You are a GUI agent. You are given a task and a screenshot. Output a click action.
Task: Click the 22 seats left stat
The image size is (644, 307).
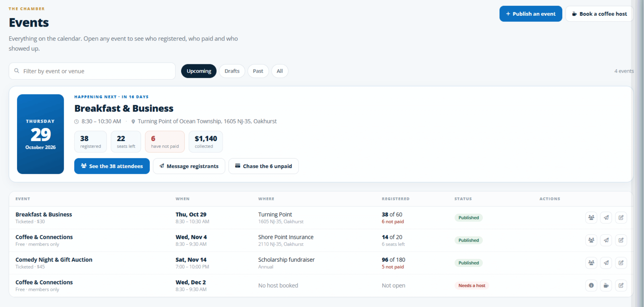click(x=126, y=142)
